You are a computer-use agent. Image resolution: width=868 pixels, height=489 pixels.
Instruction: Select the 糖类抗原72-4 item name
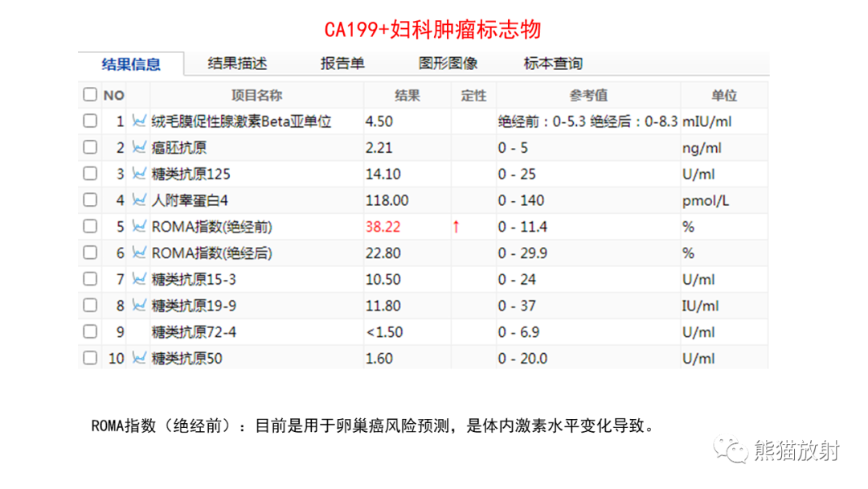tap(194, 331)
